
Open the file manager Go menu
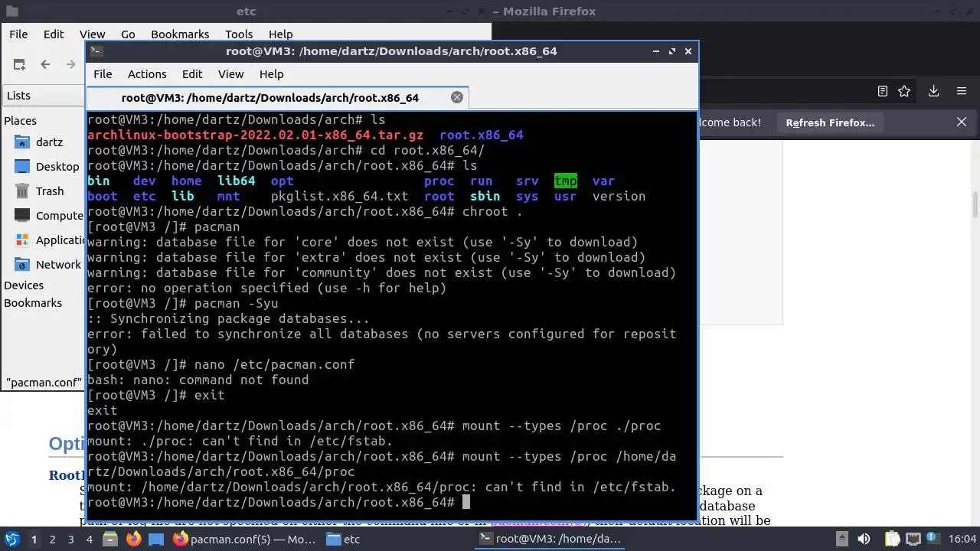(x=128, y=34)
